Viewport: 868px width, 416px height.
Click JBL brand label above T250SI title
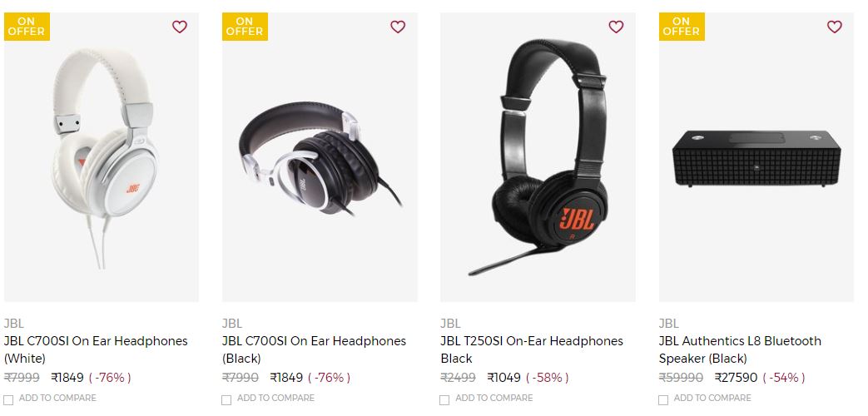point(450,324)
